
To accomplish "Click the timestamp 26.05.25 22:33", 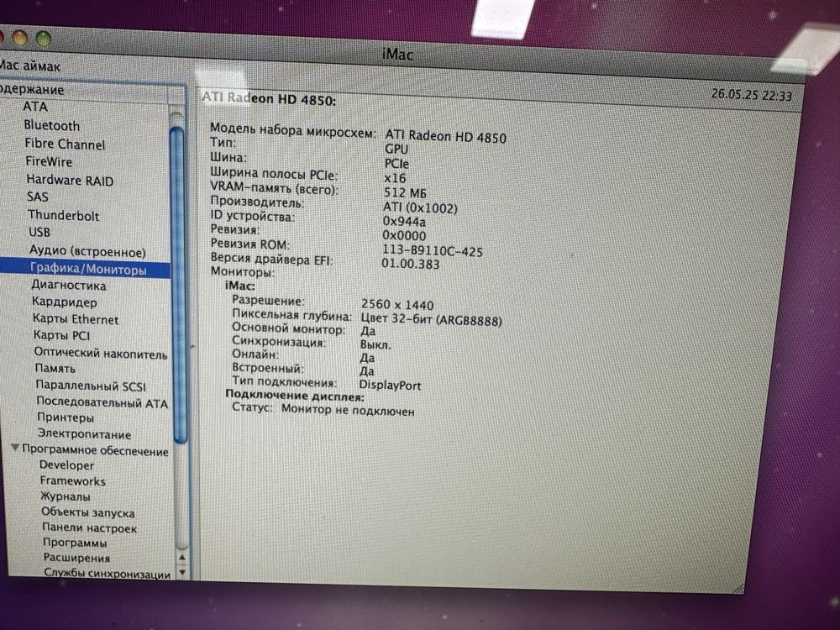I will pyautogui.click(x=752, y=95).
